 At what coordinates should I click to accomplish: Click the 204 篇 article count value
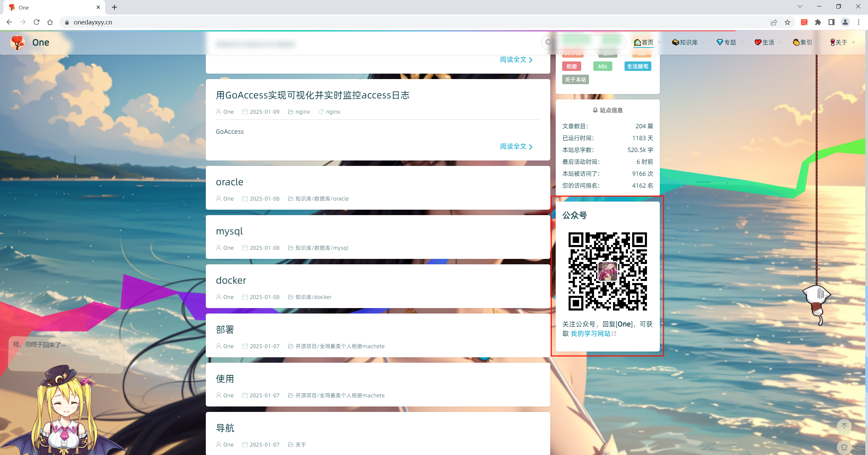[644, 126]
